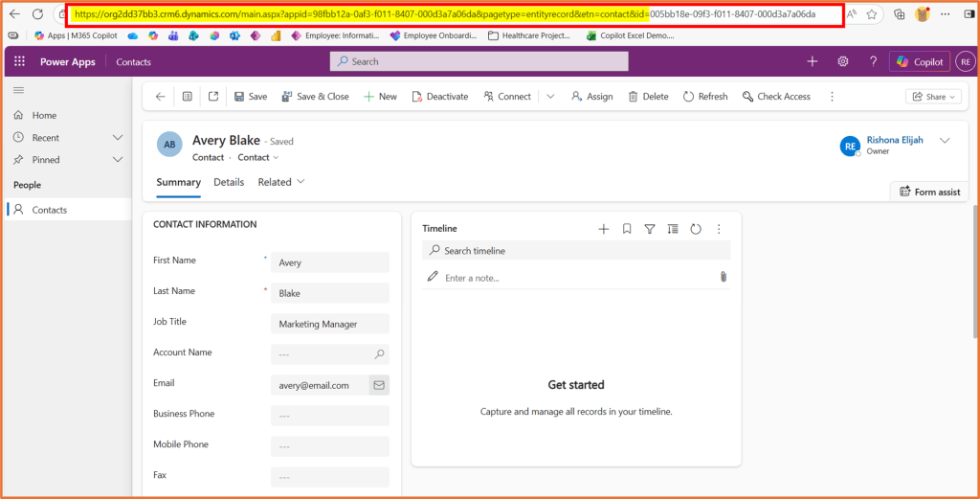Refresh the timeline
Image resolution: width=980 pixels, height=499 pixels.
pos(696,230)
